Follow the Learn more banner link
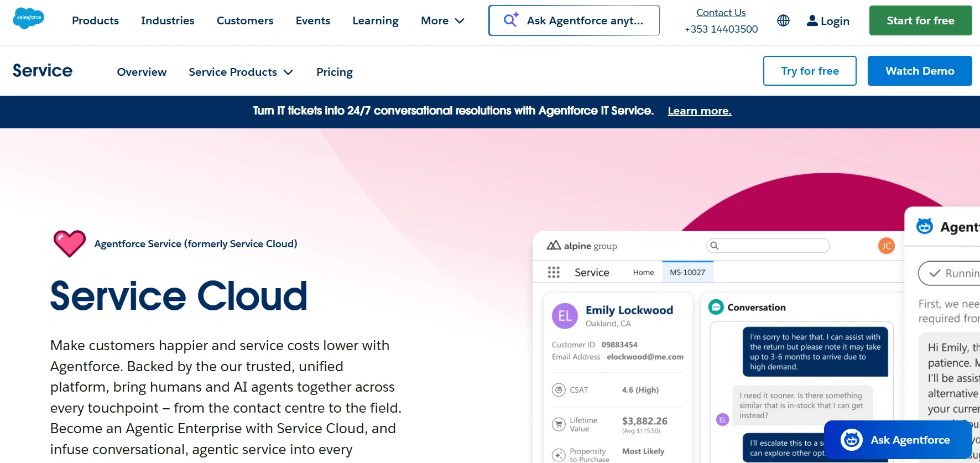This screenshot has width=980, height=463. (699, 111)
